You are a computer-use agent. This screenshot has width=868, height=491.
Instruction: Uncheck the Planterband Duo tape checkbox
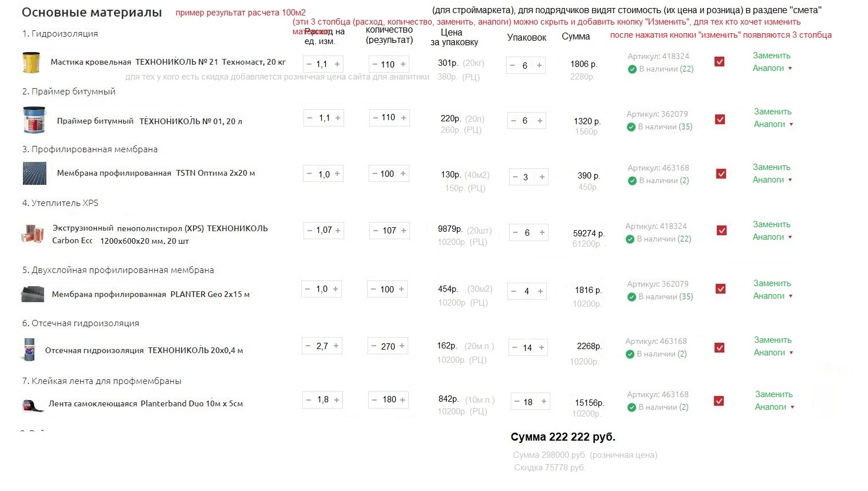tap(719, 401)
